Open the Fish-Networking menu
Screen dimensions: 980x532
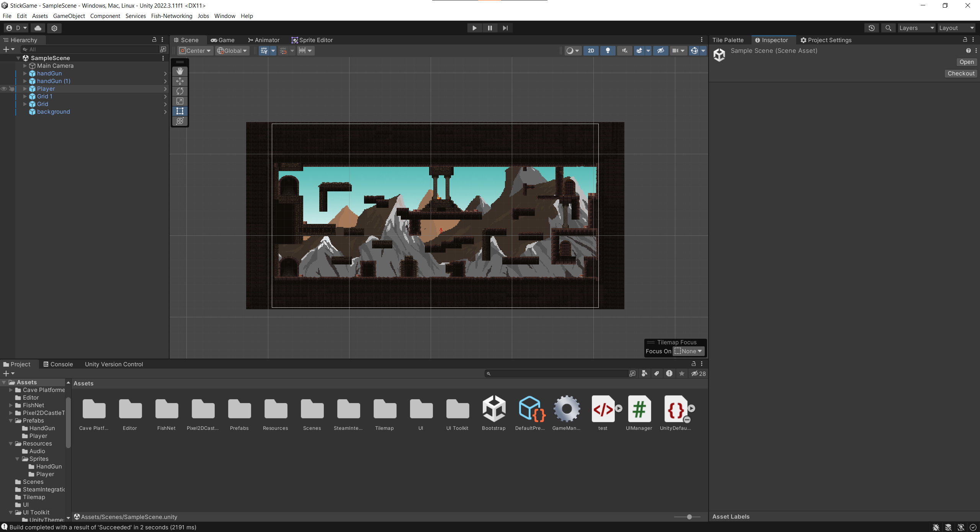[171, 16]
